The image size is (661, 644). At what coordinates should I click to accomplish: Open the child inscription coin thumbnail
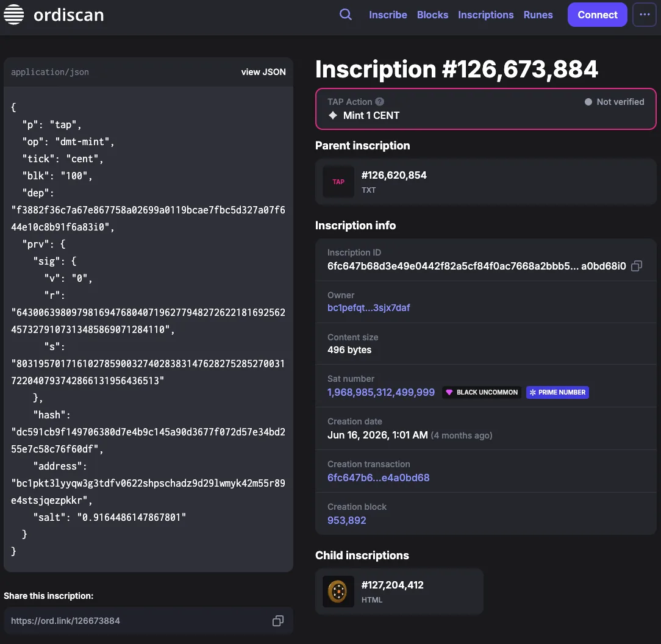(x=338, y=592)
